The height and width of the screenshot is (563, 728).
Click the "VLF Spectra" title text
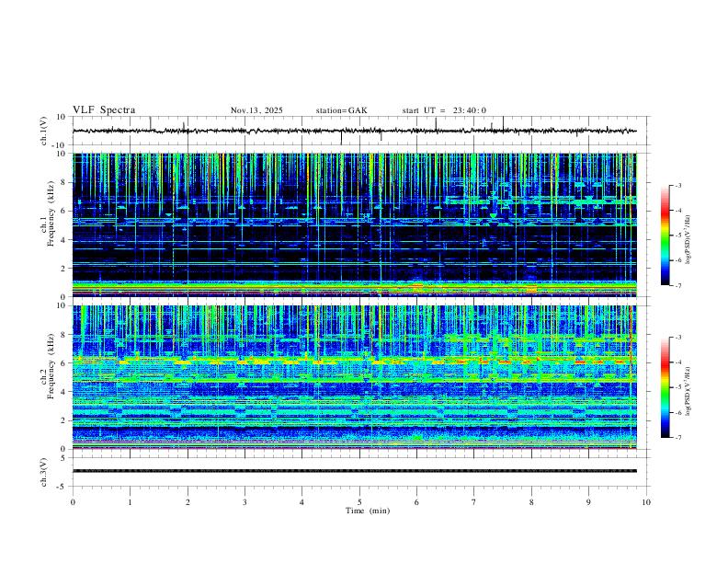pyautogui.click(x=104, y=110)
